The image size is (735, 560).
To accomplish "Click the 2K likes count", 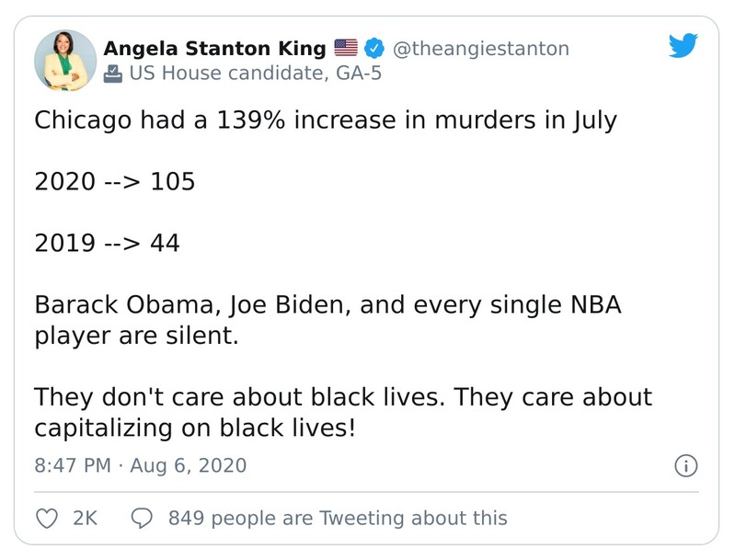I will (85, 519).
